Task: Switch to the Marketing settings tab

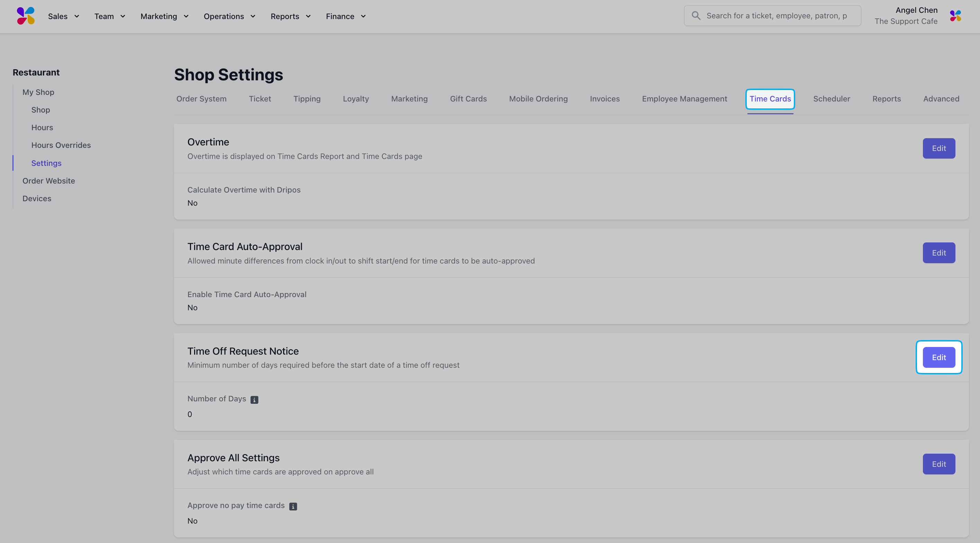Action: (x=409, y=99)
